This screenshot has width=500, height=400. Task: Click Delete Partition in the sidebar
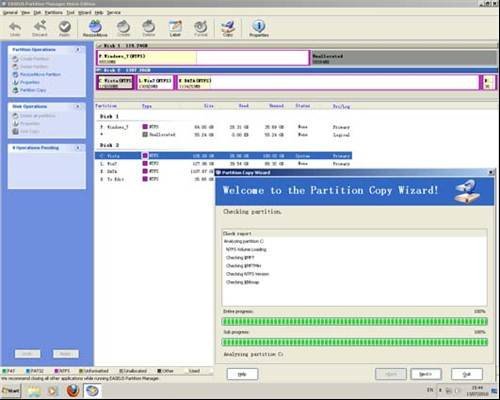tap(30, 66)
